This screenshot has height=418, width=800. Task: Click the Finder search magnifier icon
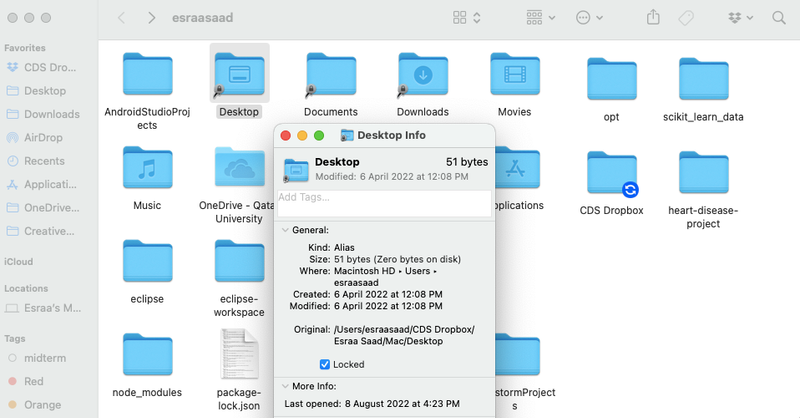tap(779, 18)
